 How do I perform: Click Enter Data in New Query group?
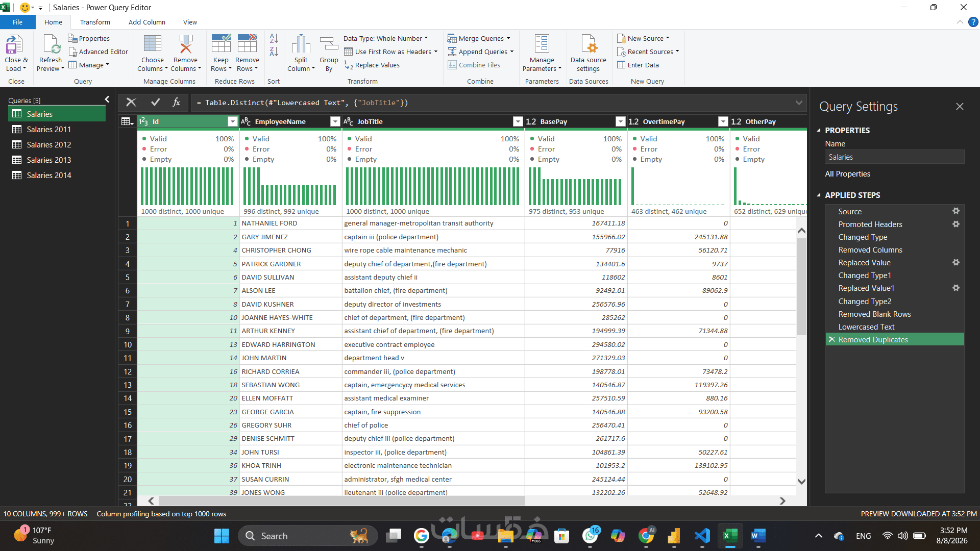point(638,65)
